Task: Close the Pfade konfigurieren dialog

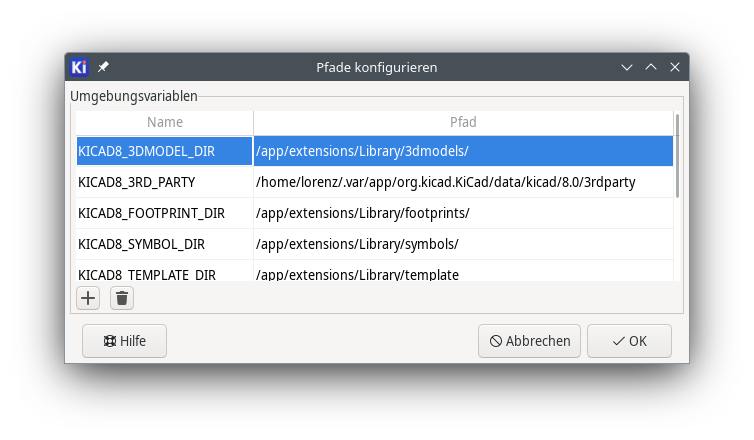Action: click(675, 67)
